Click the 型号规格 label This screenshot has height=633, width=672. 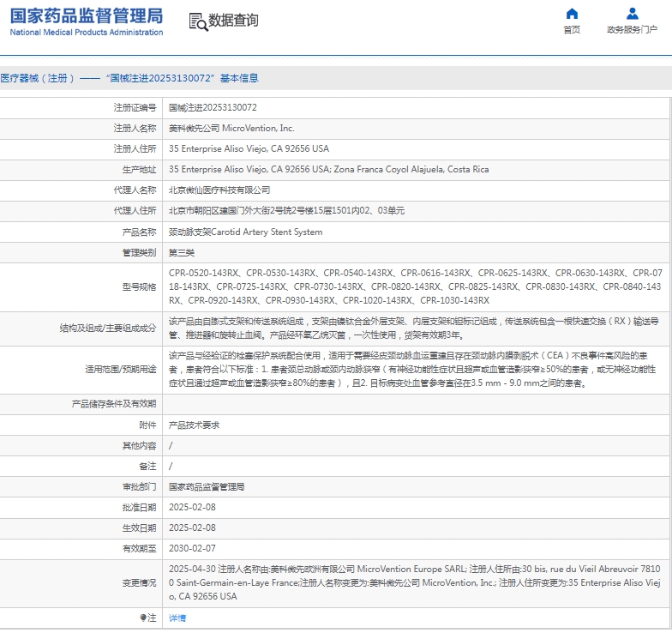139,286
